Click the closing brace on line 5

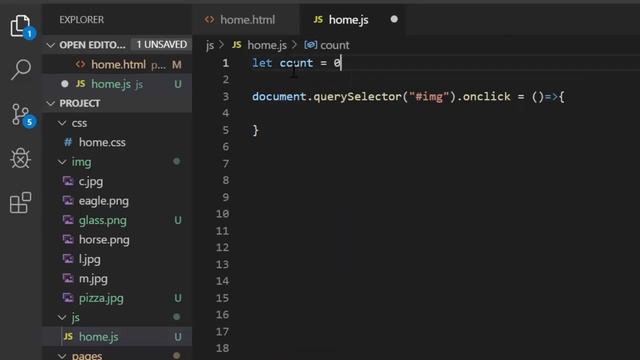click(x=256, y=130)
